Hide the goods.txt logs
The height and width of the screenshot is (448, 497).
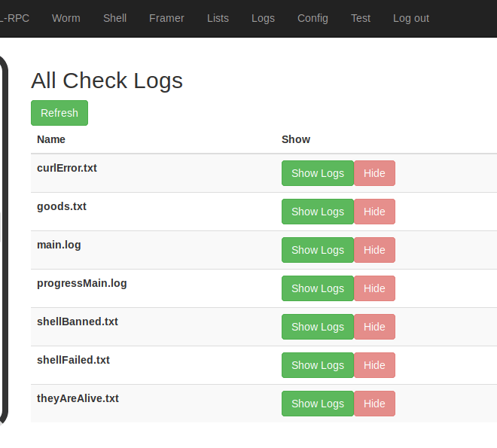point(374,212)
